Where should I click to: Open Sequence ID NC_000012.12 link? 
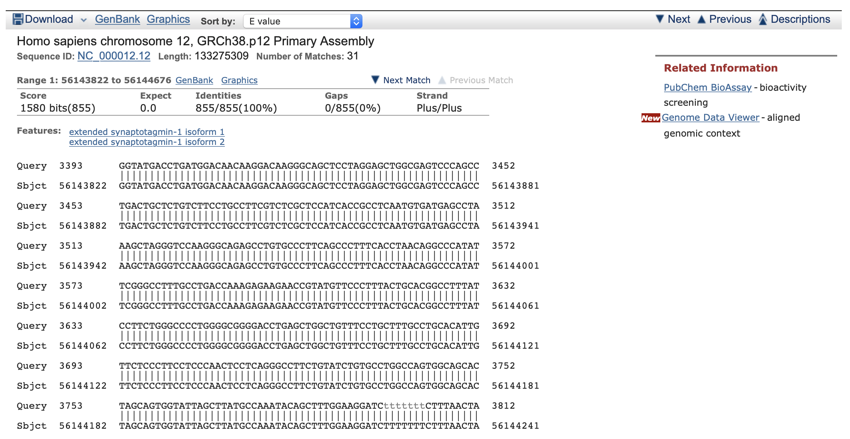pos(114,56)
